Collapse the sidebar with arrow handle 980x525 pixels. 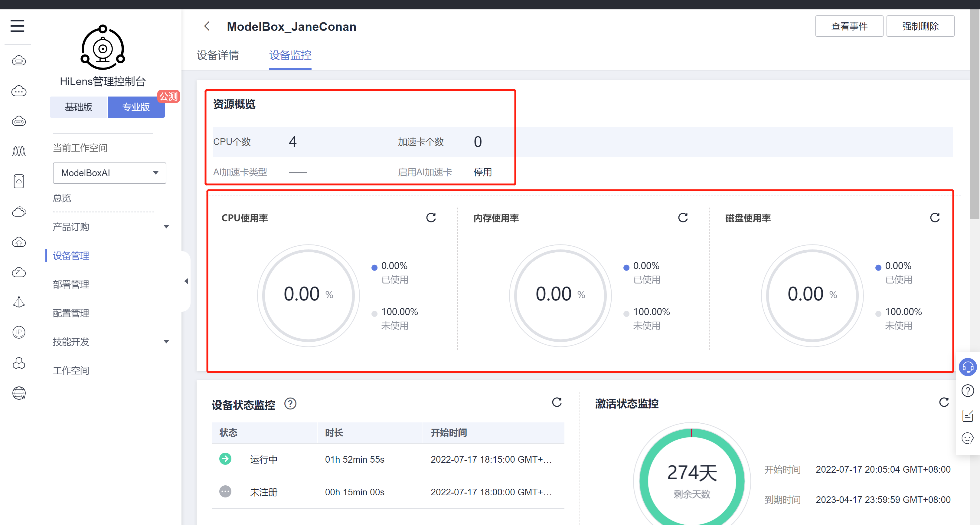pyautogui.click(x=186, y=281)
